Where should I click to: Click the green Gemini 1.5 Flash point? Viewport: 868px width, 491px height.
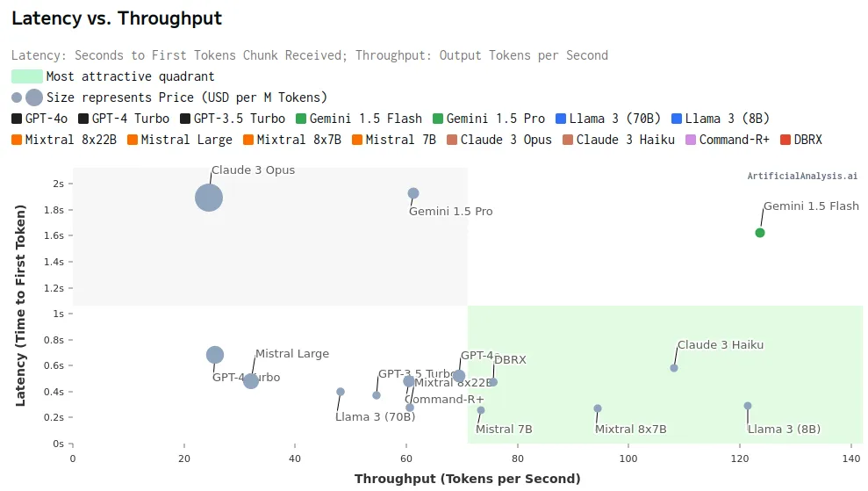[x=760, y=233]
